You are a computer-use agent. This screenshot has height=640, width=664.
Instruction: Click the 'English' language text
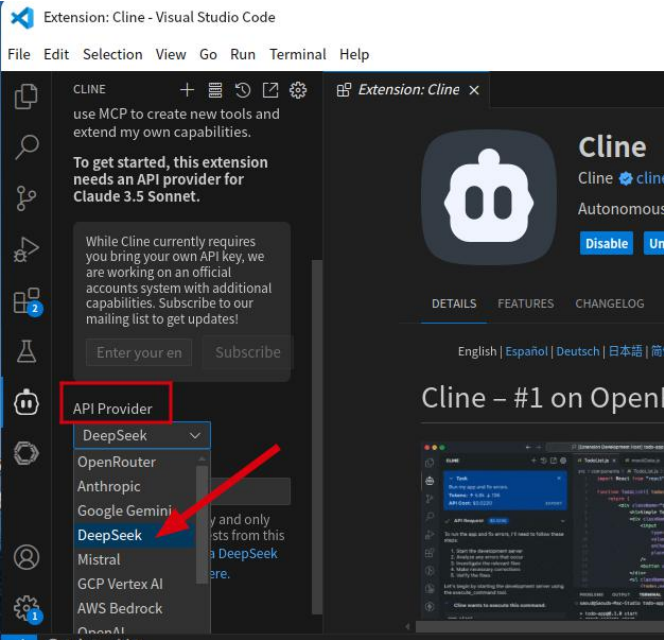pyautogui.click(x=477, y=352)
